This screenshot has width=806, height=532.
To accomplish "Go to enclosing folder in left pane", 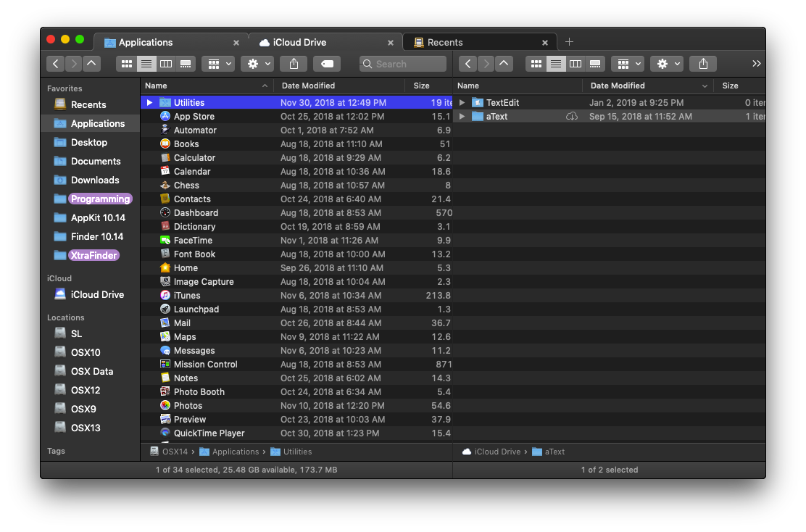I will [x=91, y=64].
